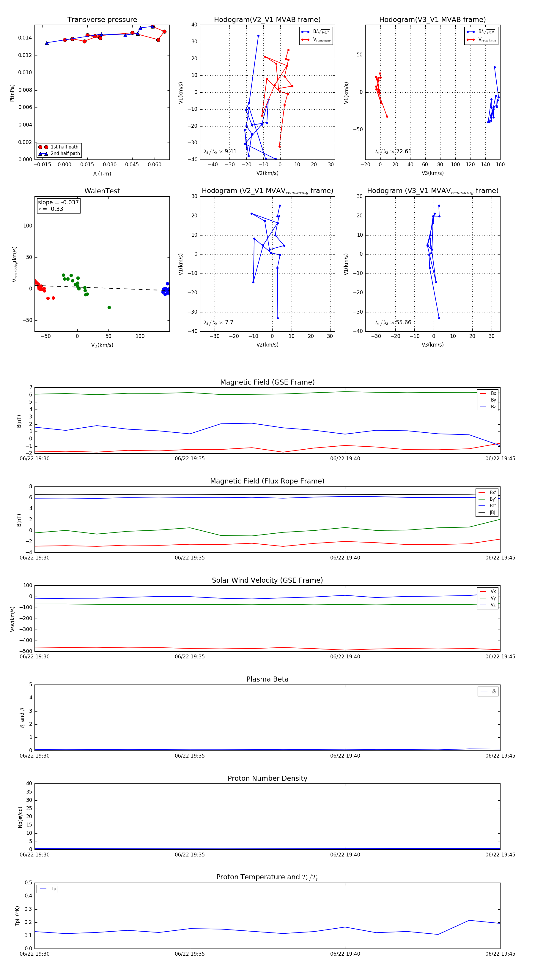Click the 'Proton Number Density' panel title

(267, 778)
